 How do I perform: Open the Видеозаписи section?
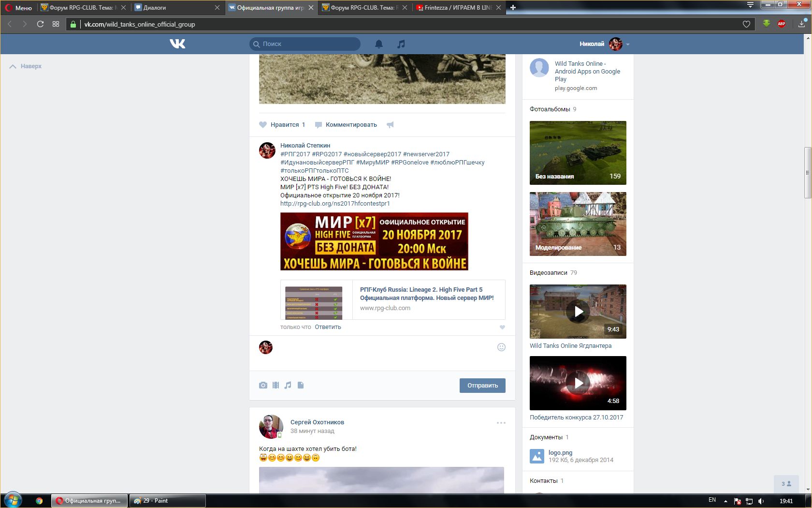pyautogui.click(x=548, y=273)
